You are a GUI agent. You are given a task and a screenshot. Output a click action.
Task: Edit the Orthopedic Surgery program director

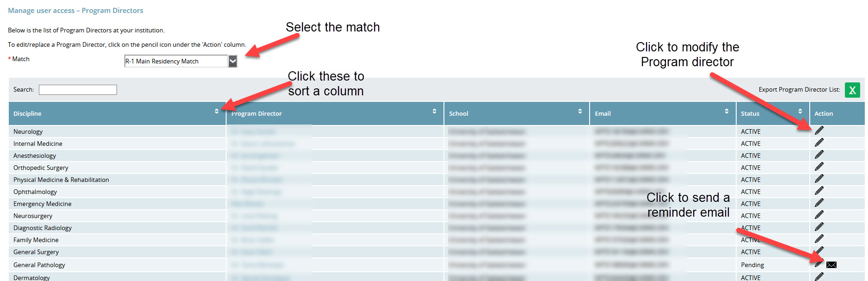pyautogui.click(x=819, y=167)
